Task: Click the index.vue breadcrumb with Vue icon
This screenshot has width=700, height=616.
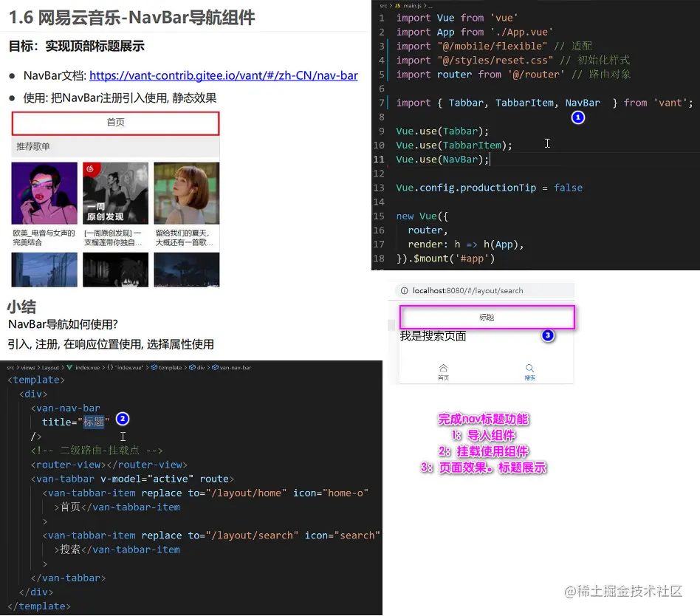Action: 87,368
